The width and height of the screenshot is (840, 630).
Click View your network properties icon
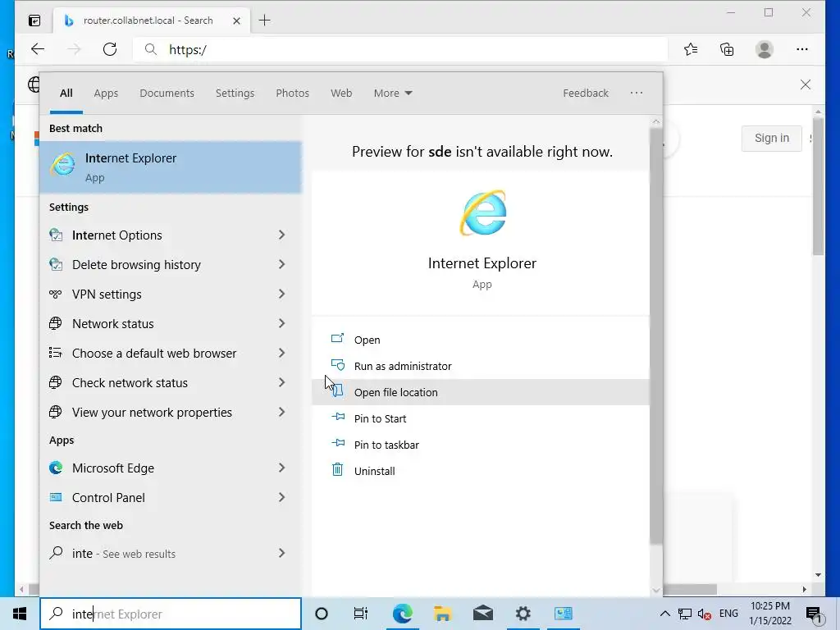56,412
